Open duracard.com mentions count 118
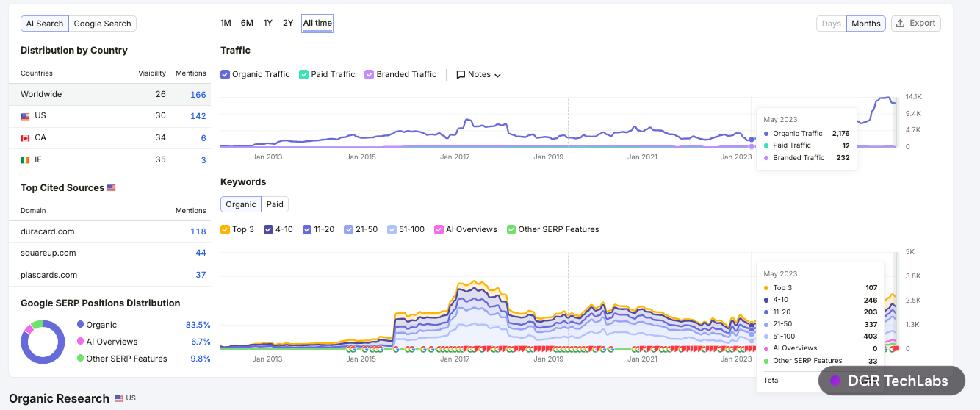Screen dimensions: 980x410 coord(198,231)
